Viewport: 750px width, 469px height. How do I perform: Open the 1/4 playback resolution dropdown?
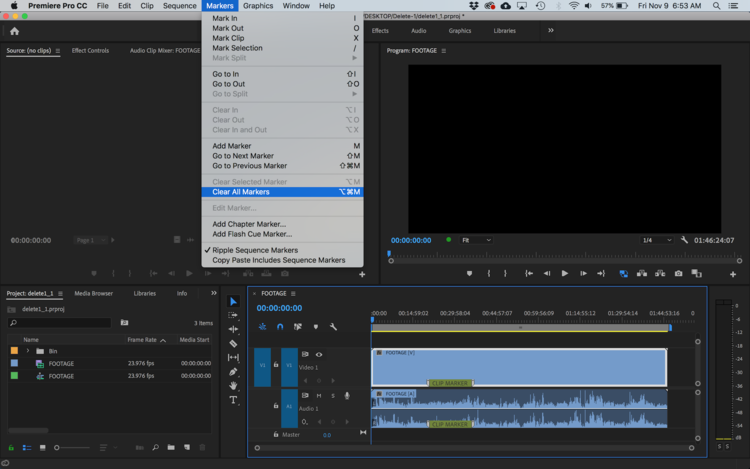[657, 240]
